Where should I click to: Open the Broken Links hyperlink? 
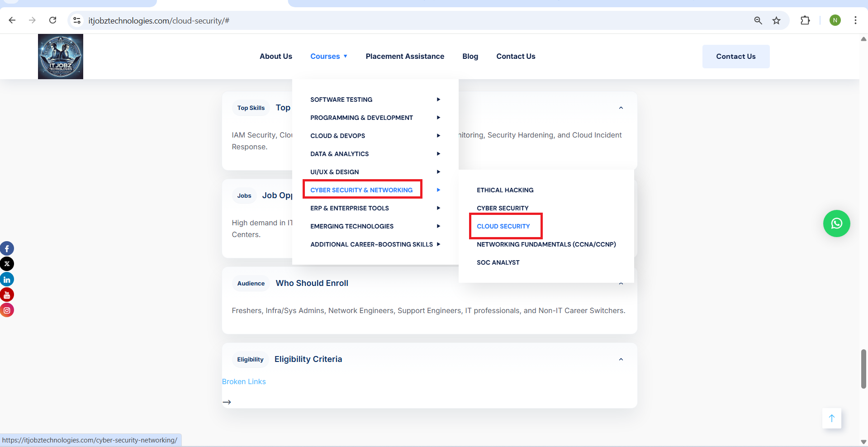pyautogui.click(x=244, y=382)
